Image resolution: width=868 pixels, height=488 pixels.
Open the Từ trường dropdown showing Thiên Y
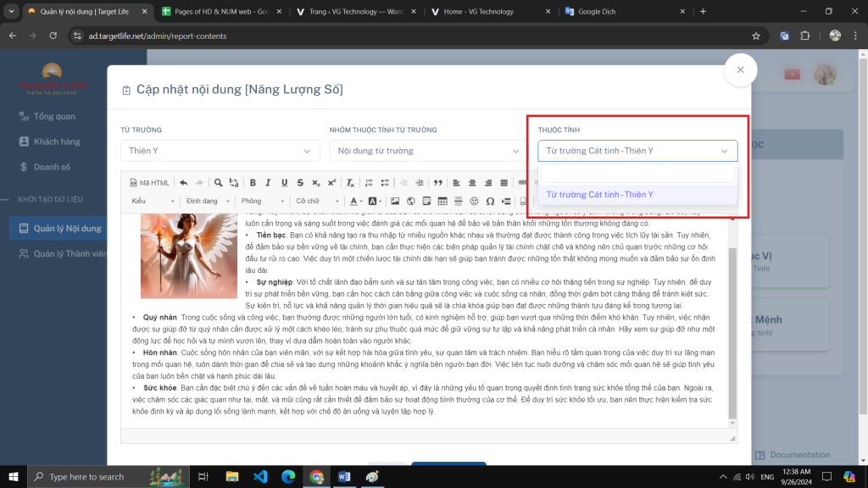click(220, 151)
